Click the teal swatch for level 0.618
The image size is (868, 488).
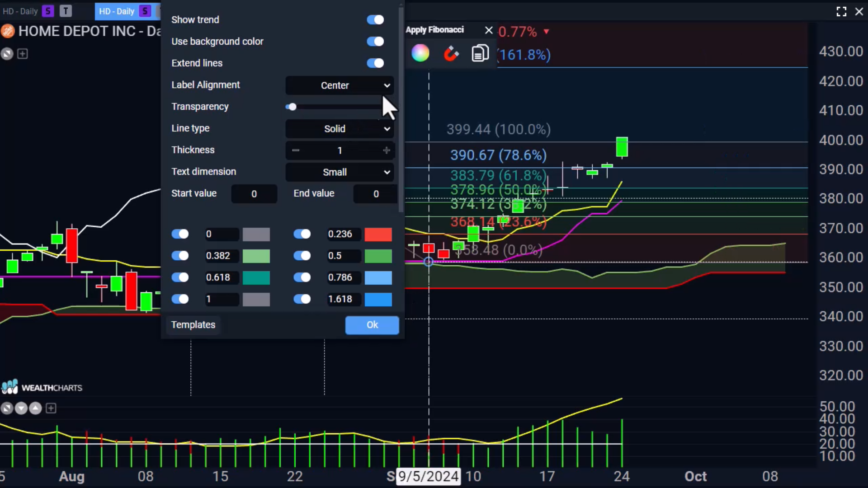coord(256,278)
